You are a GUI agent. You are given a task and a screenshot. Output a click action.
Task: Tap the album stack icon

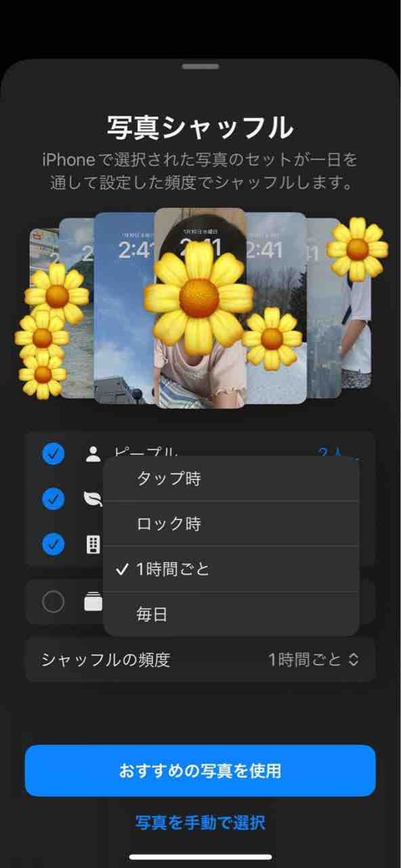(x=93, y=602)
